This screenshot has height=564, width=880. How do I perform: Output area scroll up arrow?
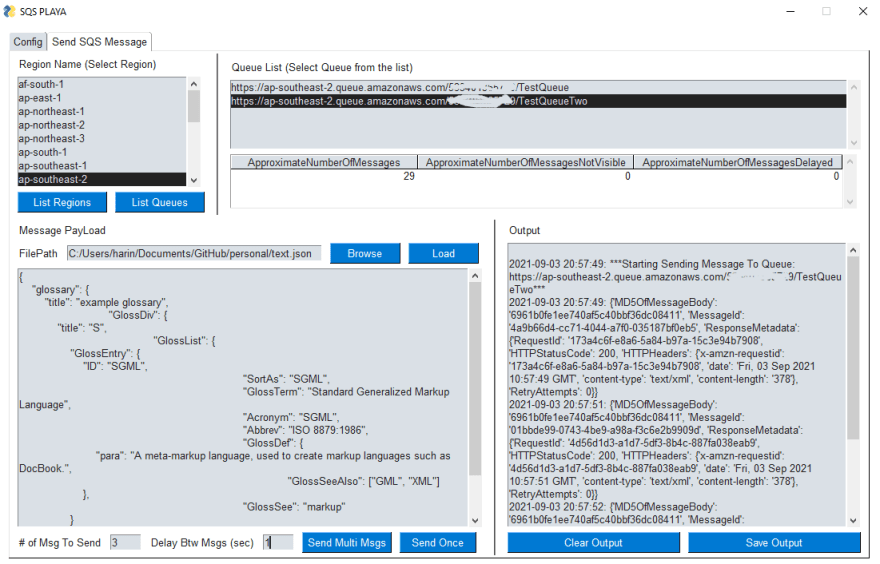coord(853,250)
